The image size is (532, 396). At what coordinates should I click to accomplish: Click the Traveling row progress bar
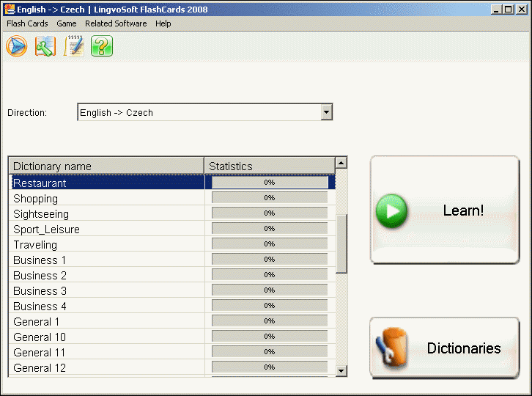point(270,244)
